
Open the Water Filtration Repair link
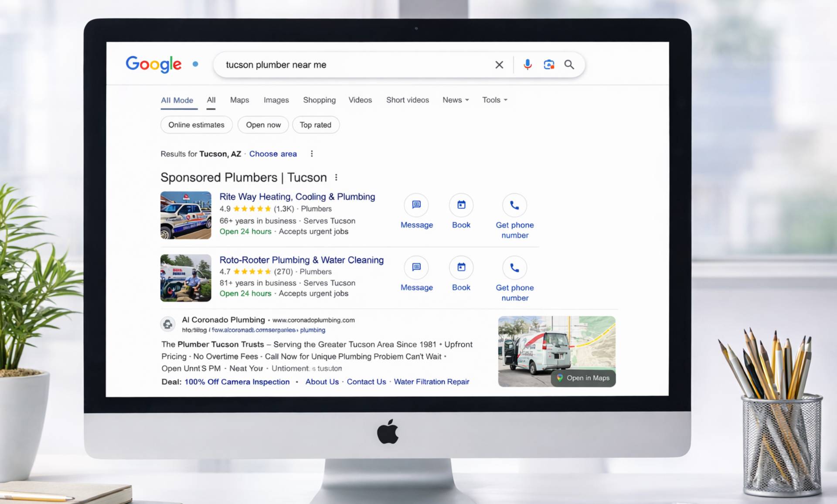(431, 381)
